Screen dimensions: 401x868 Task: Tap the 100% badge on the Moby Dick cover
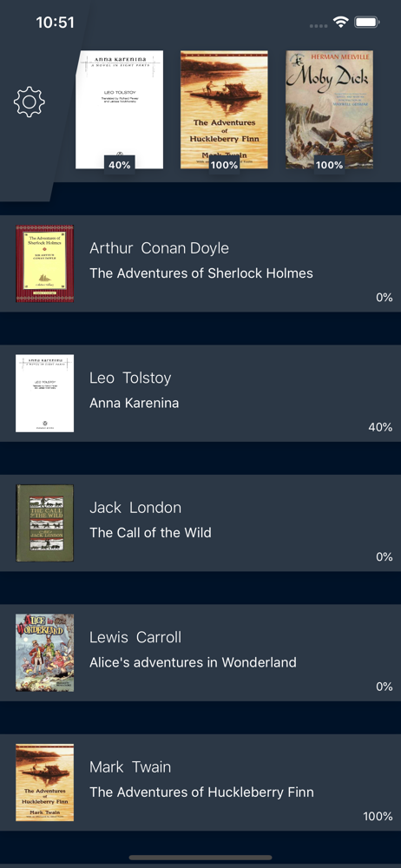point(330,164)
